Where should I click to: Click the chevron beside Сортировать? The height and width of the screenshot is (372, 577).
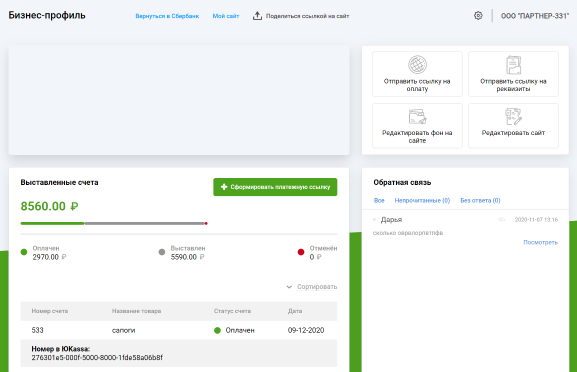289,287
